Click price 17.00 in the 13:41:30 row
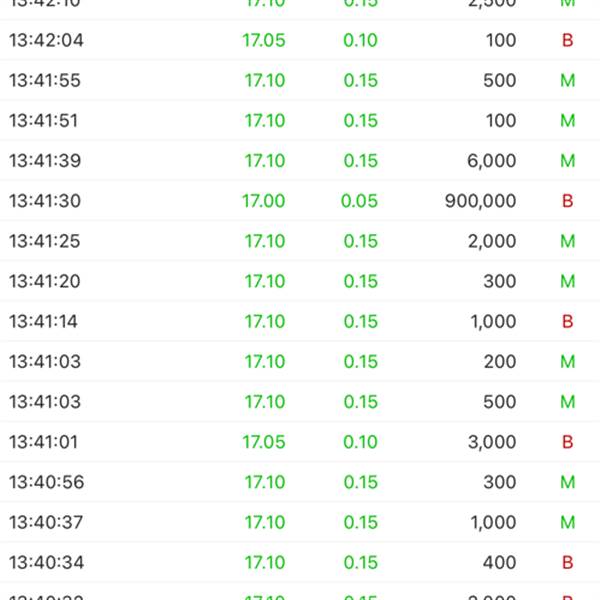This screenshot has height=600, width=600. pos(263,201)
